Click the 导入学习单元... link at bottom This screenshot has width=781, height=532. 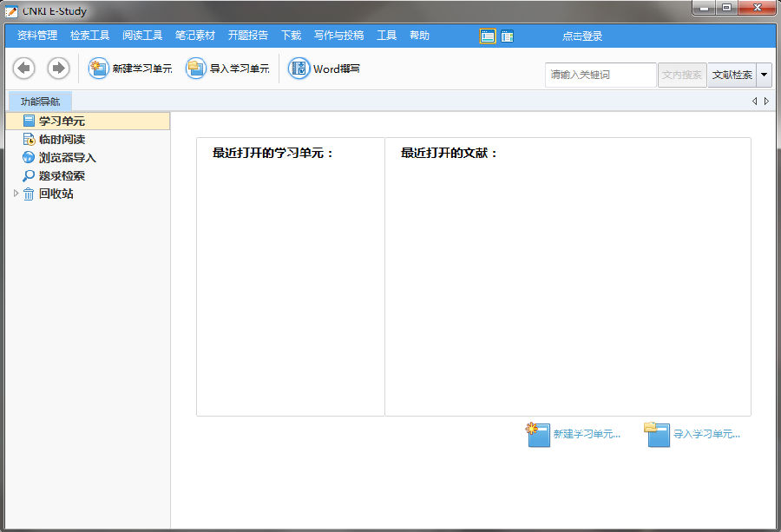point(706,434)
